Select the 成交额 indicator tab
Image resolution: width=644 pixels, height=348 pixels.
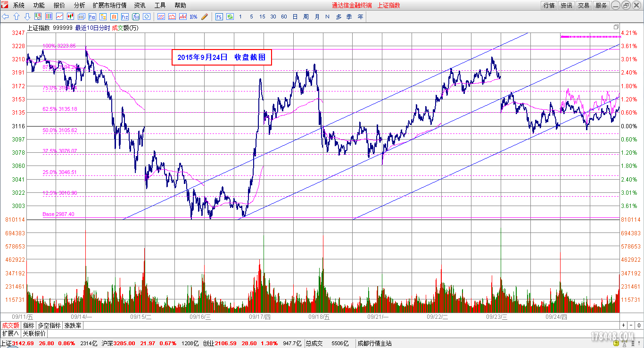pyautogui.click(x=10, y=325)
